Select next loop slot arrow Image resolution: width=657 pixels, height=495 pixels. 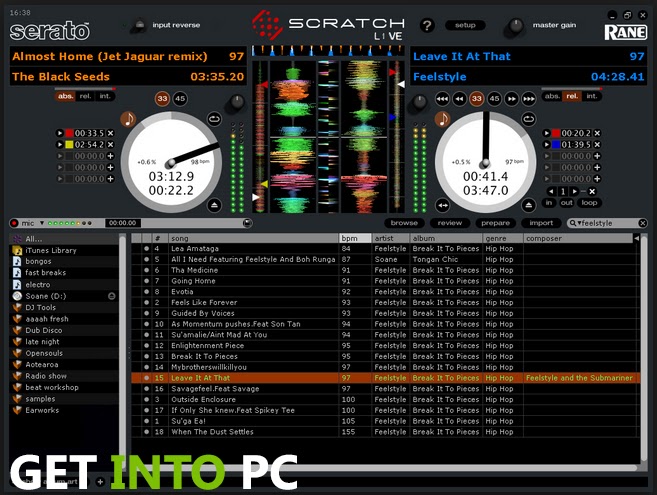tap(574, 192)
